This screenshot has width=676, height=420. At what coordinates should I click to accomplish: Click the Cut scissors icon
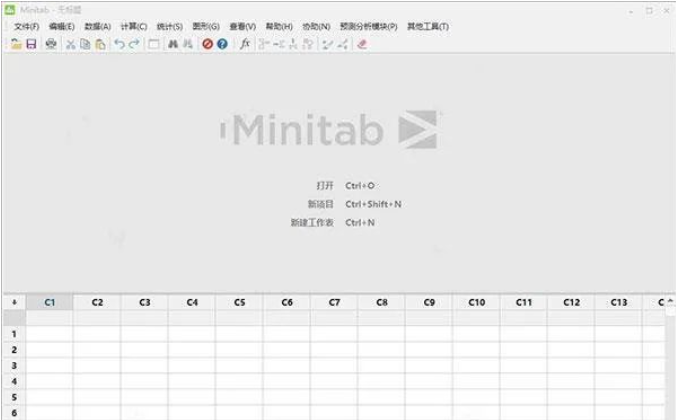[x=71, y=44]
